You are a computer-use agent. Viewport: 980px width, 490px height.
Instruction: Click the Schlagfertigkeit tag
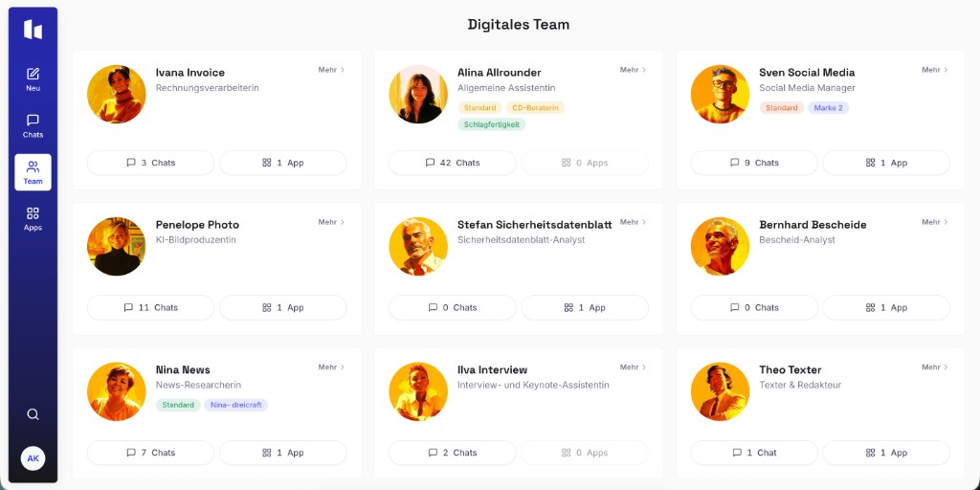click(492, 124)
